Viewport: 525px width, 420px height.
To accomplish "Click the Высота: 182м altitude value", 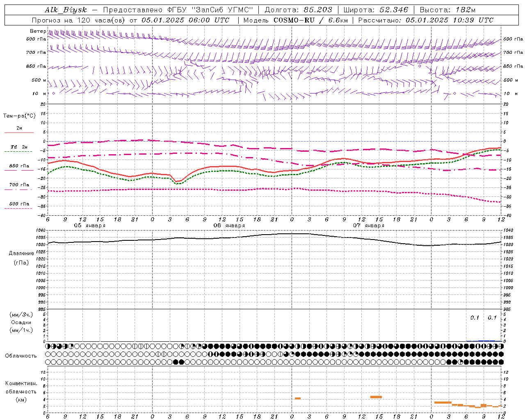I will [x=447, y=10].
